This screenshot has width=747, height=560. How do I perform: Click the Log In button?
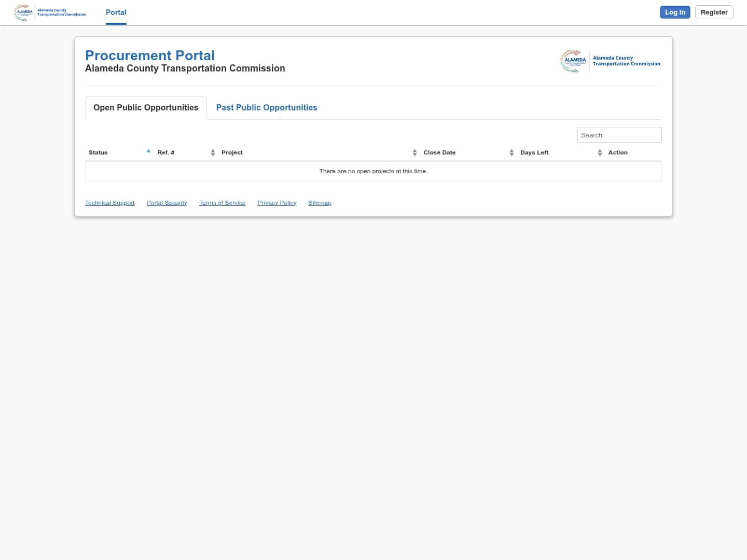pos(675,12)
